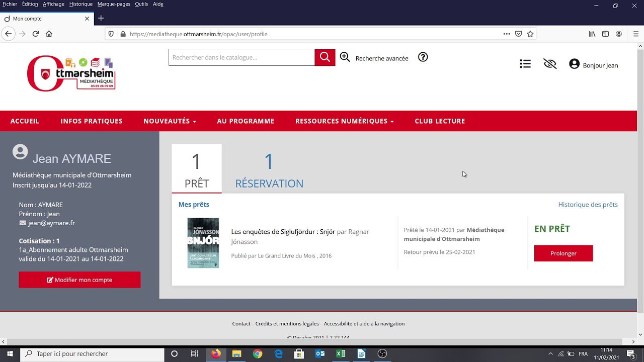Click the Ottmarsheim Médiathèque logo

pyautogui.click(x=71, y=73)
